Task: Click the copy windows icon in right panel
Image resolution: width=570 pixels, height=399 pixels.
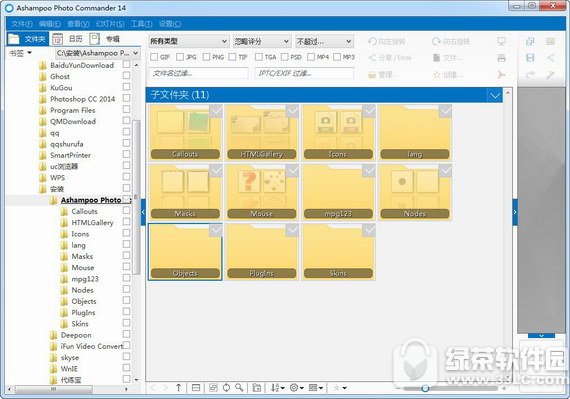Action: pyautogui.click(x=530, y=41)
